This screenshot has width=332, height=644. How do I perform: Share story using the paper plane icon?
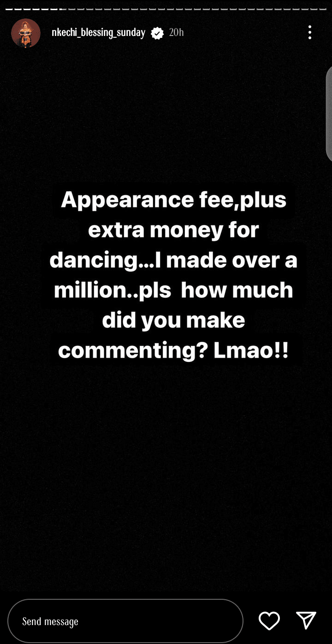coord(306,620)
